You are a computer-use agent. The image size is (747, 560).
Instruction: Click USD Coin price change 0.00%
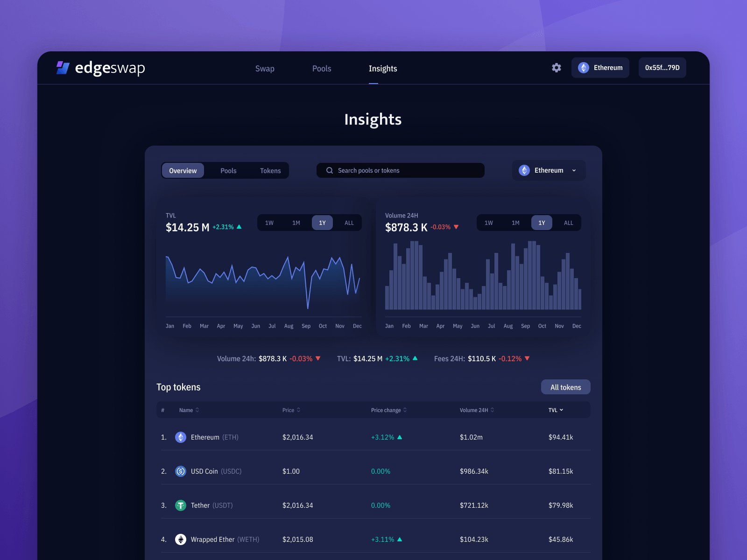(381, 471)
